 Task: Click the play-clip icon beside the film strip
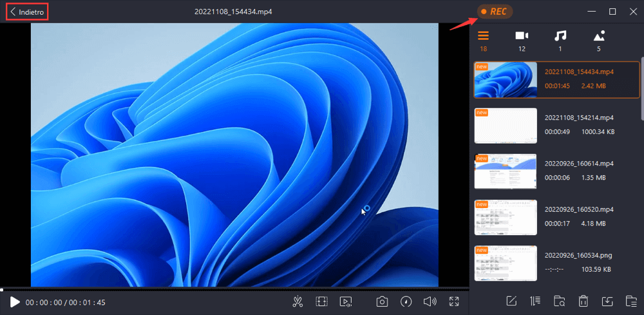point(345,302)
